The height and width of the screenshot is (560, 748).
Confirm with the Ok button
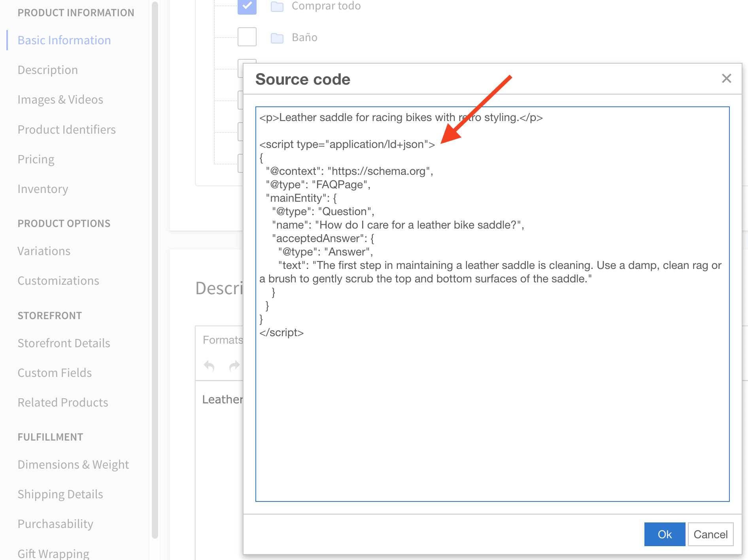[665, 534]
